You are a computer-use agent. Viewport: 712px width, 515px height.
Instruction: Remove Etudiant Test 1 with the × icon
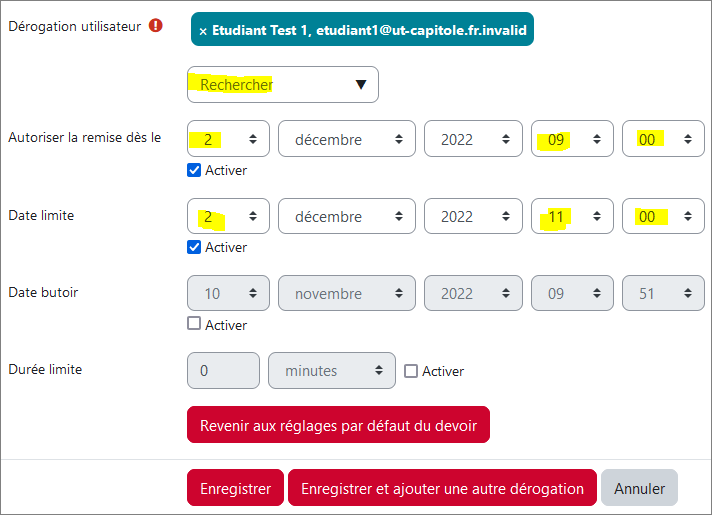click(x=203, y=31)
